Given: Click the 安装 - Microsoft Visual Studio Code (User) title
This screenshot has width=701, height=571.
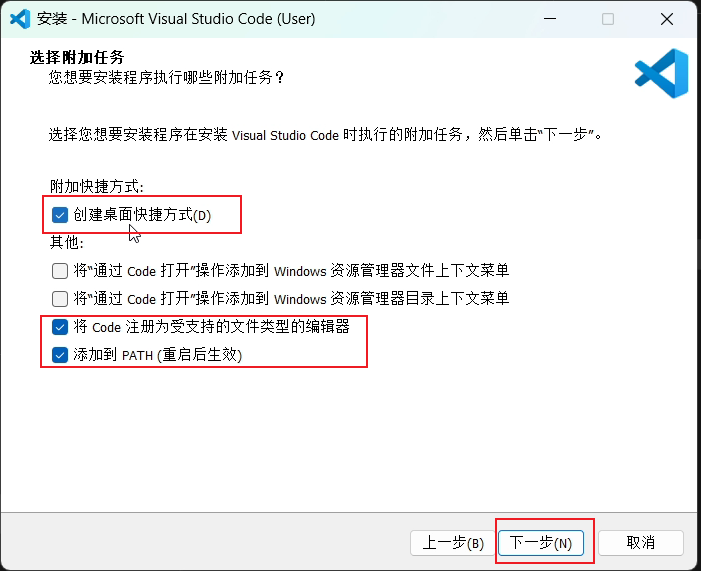Looking at the screenshot, I should 176,19.
